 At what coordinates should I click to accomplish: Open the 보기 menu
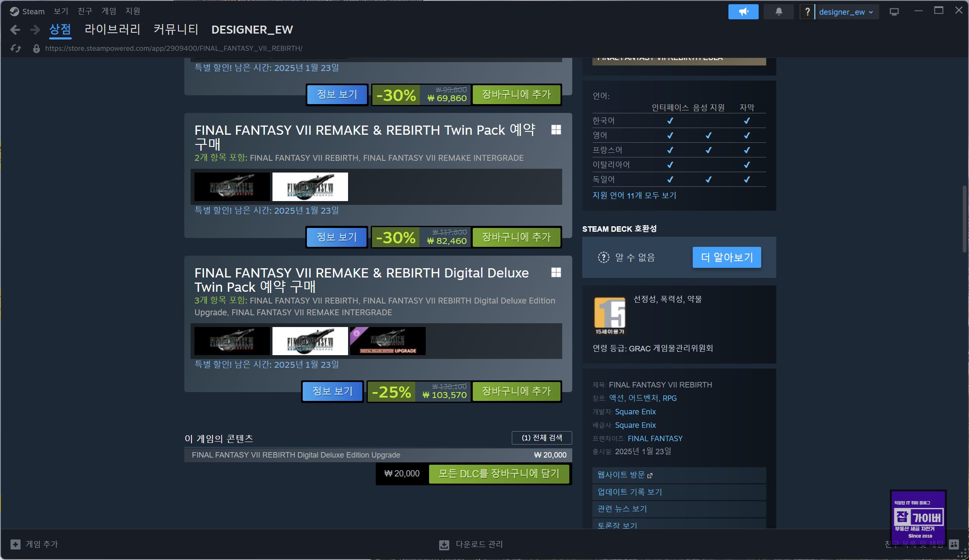pos(61,11)
